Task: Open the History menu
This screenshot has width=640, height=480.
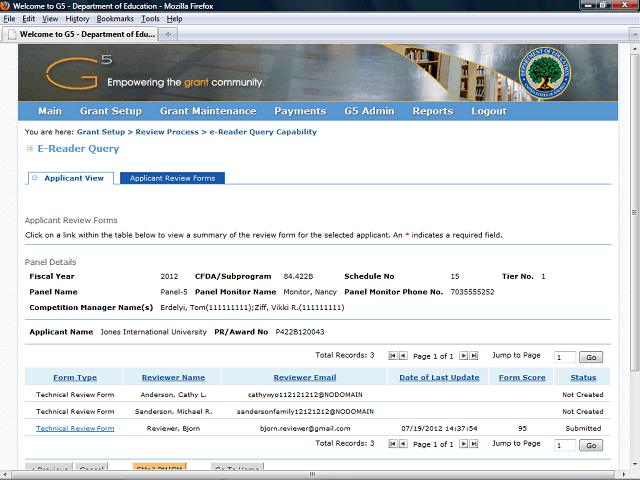Action: point(77,19)
